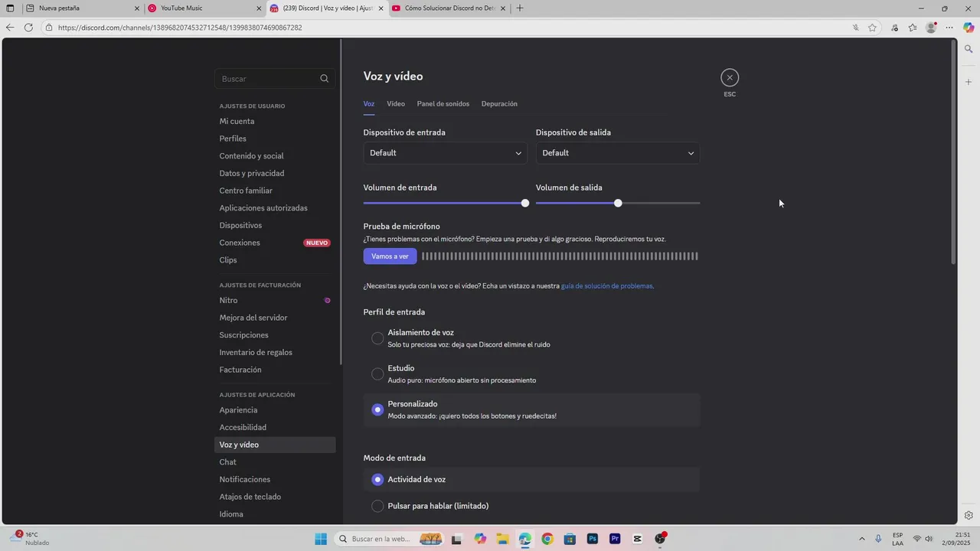Open Copilot app from taskbar
Screen dimensions: 980x551
pyautogui.click(x=480, y=539)
